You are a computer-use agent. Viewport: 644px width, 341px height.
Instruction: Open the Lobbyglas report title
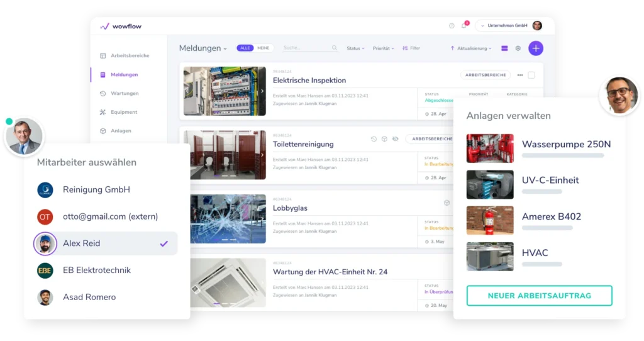(290, 208)
